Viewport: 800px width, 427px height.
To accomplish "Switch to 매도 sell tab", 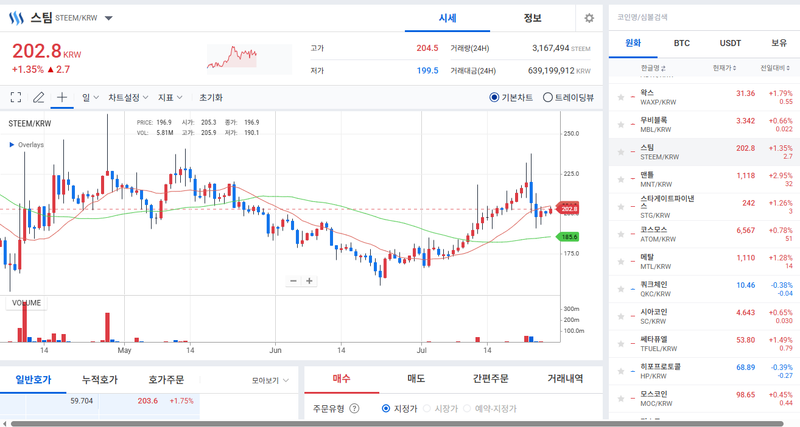I will click(416, 379).
